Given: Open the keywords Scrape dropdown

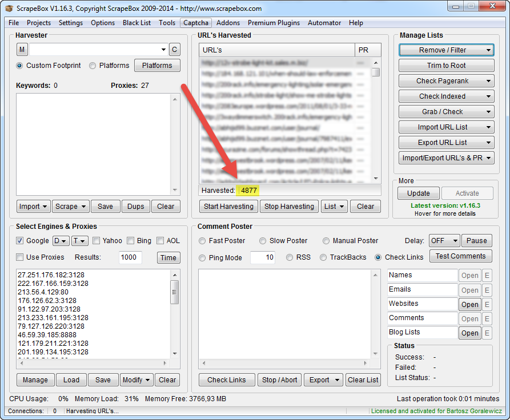Looking at the screenshot, I should click(x=71, y=207).
